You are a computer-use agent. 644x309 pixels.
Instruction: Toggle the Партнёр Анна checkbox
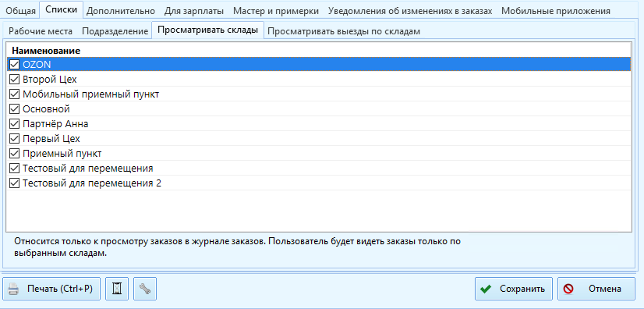(14, 124)
